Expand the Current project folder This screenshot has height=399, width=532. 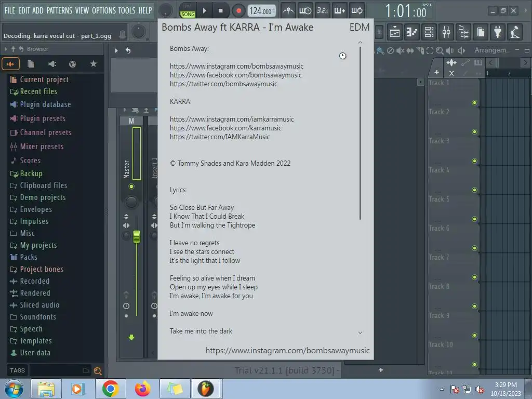pyautogui.click(x=39, y=79)
